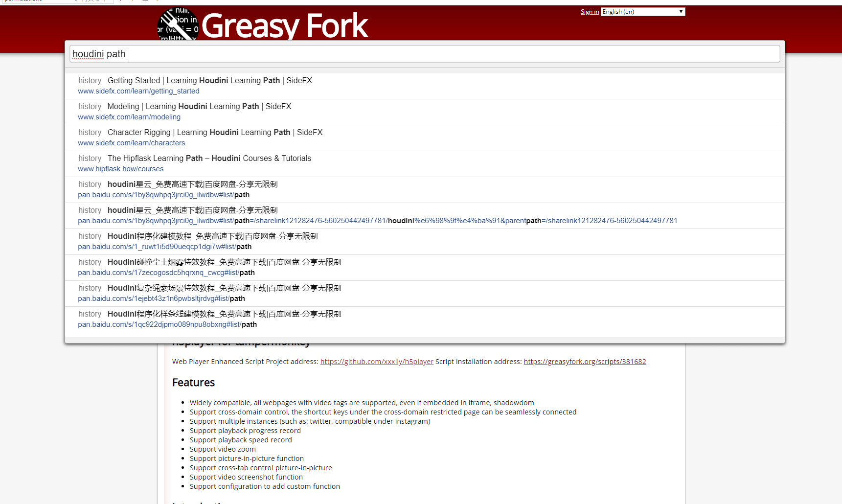Viewport: 842px width, 504px height.
Task: Choose the "Character Rigging" SideFX suggestion
Action: tap(425, 138)
